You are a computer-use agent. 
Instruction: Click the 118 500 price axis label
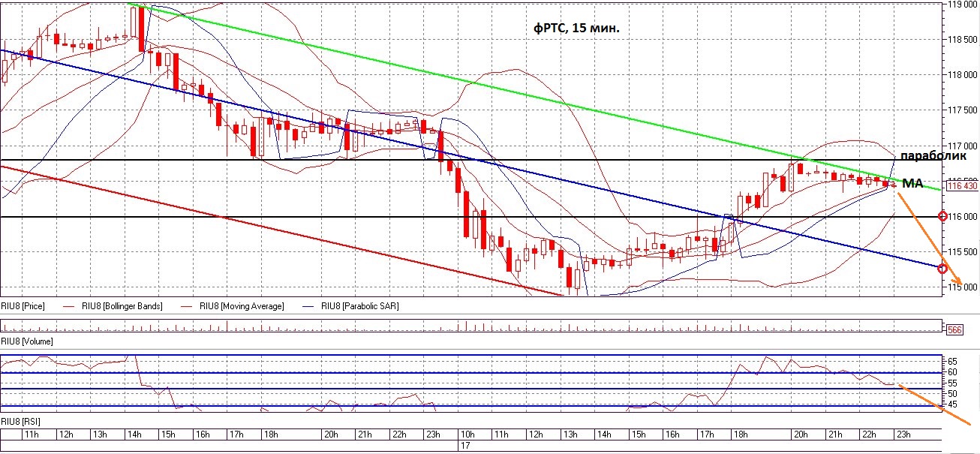(963, 40)
